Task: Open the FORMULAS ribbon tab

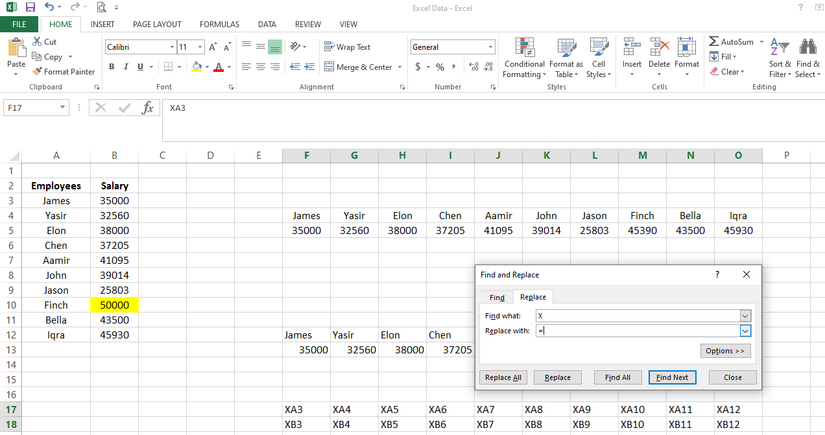Action: point(219,24)
